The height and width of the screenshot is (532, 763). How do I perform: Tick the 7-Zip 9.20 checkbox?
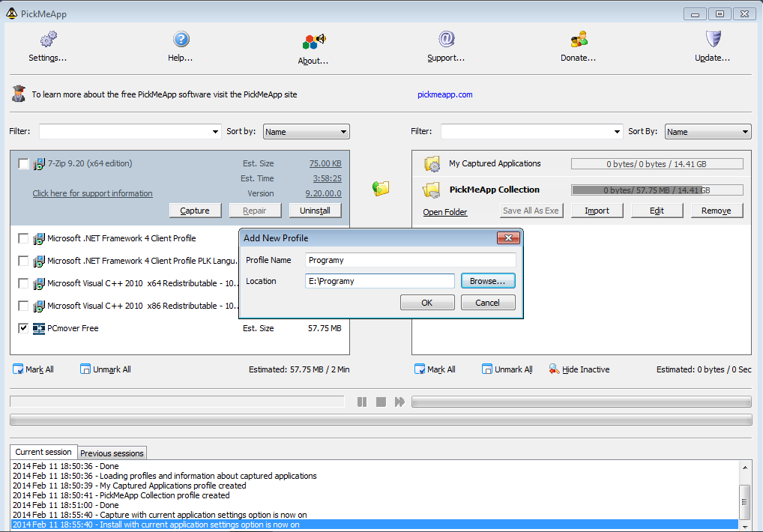(23, 164)
